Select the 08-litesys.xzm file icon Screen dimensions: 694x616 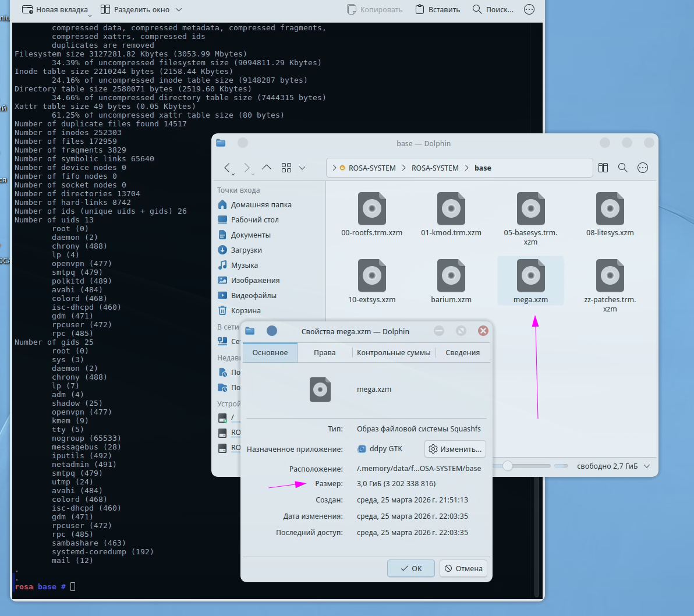coord(610,208)
